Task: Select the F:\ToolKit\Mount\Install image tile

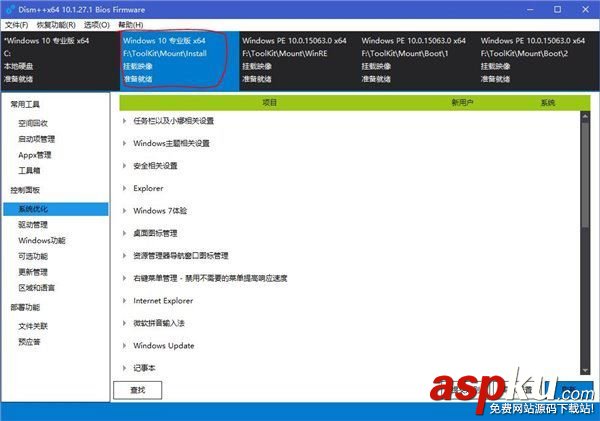Action: coord(179,60)
